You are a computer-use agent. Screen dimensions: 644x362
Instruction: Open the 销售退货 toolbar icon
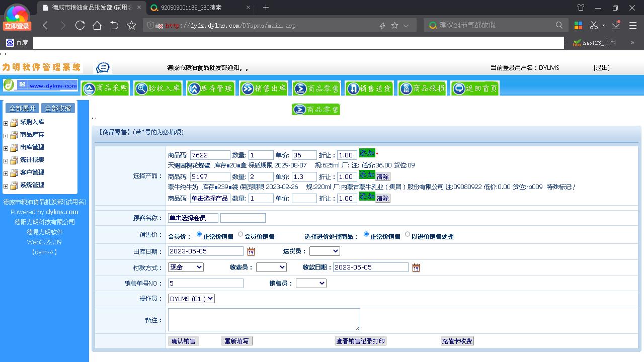click(x=369, y=88)
